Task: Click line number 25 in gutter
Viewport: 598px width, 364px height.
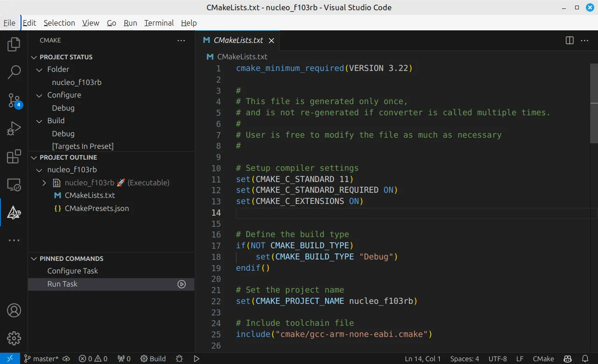Action: 216,335
